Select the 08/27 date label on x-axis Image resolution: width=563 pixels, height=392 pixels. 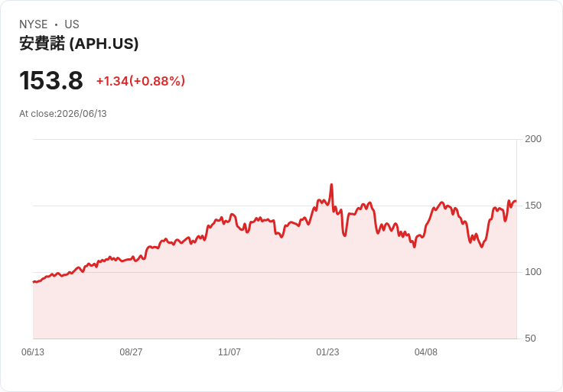coord(131,352)
